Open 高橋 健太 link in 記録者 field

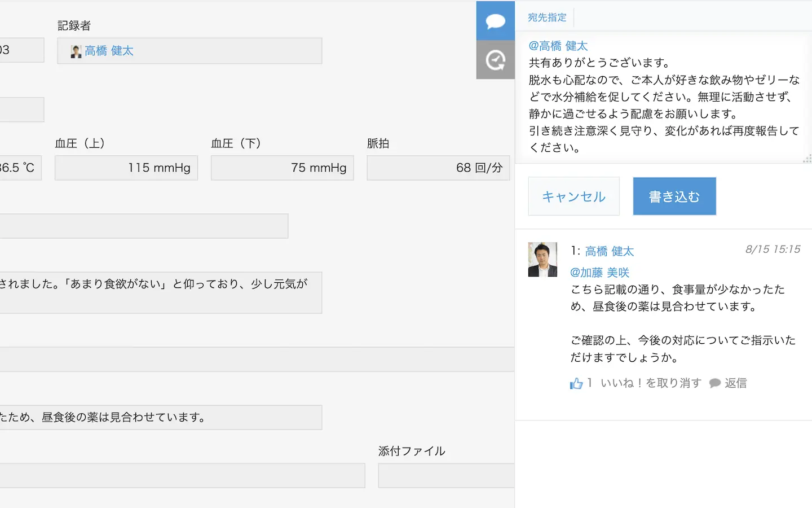coord(109,51)
